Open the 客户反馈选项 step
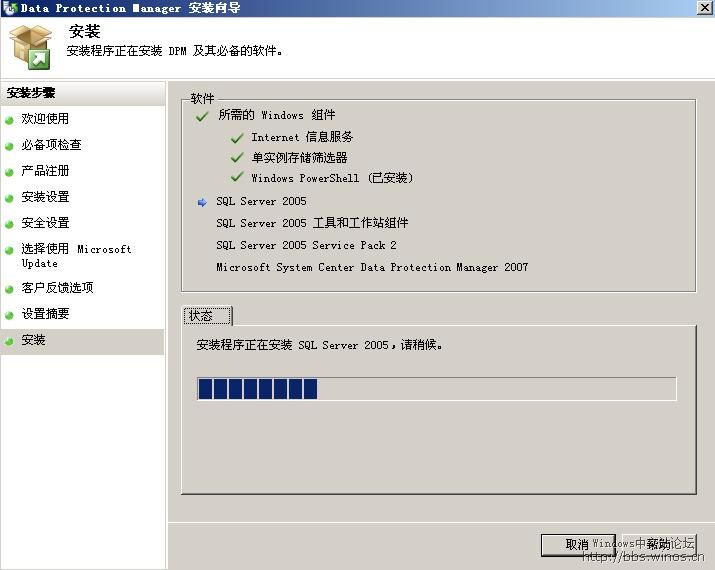715x570 pixels. coord(57,288)
